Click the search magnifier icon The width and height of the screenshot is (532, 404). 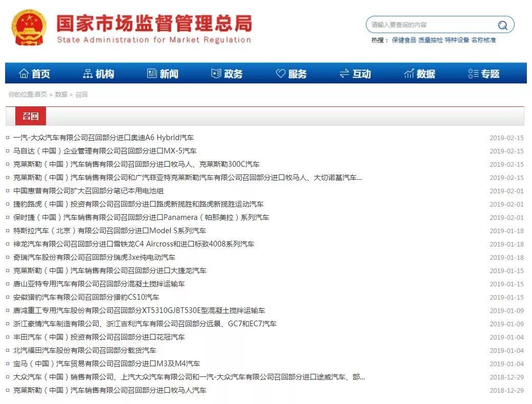pyautogui.click(x=502, y=25)
